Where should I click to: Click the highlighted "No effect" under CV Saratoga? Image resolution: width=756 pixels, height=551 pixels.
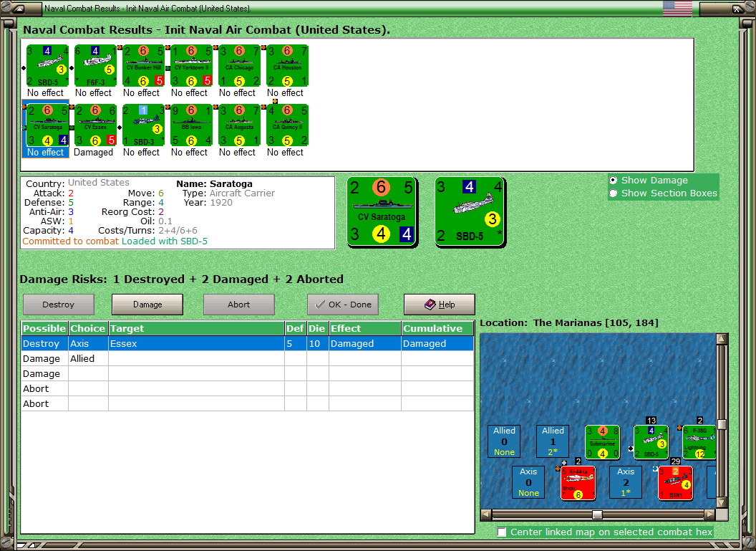click(45, 152)
